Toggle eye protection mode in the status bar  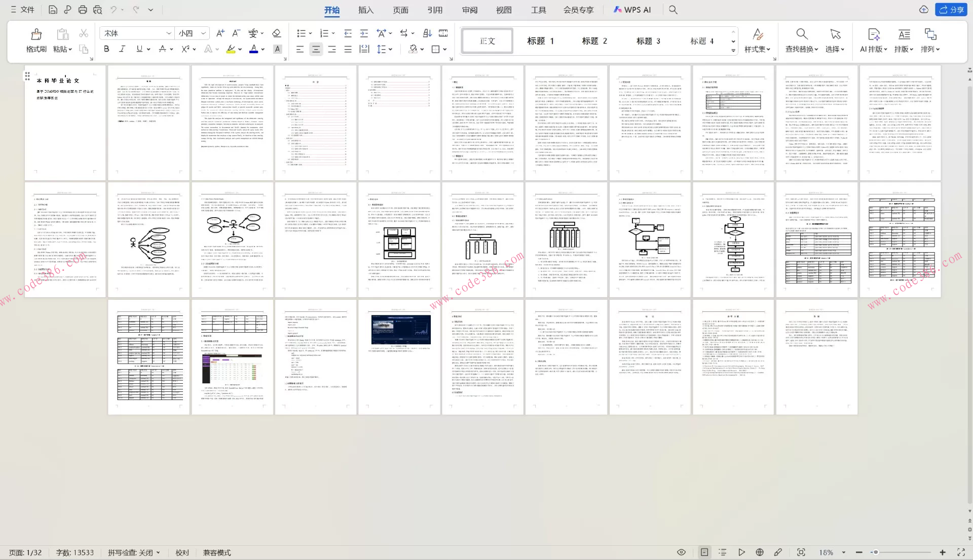[x=681, y=552]
